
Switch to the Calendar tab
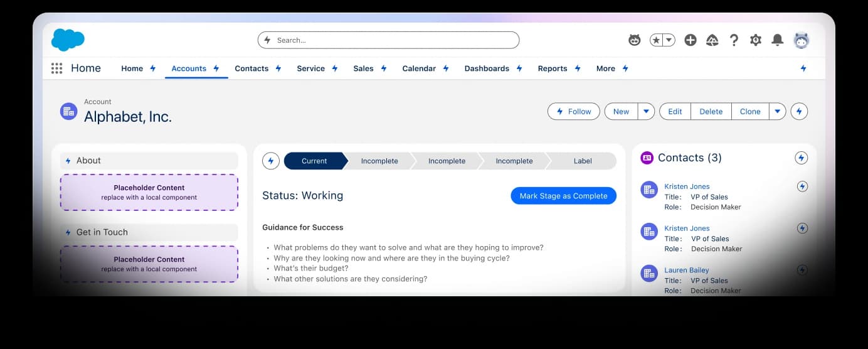point(419,68)
